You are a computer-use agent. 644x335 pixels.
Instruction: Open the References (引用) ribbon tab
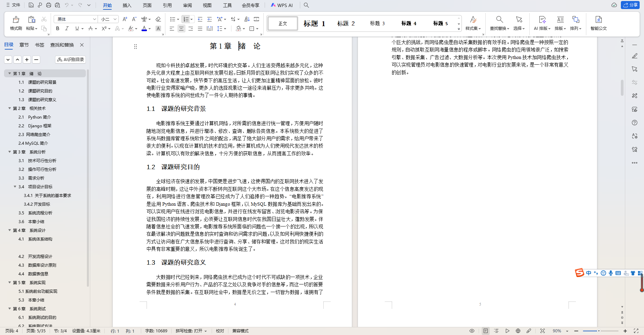pyautogui.click(x=167, y=5)
